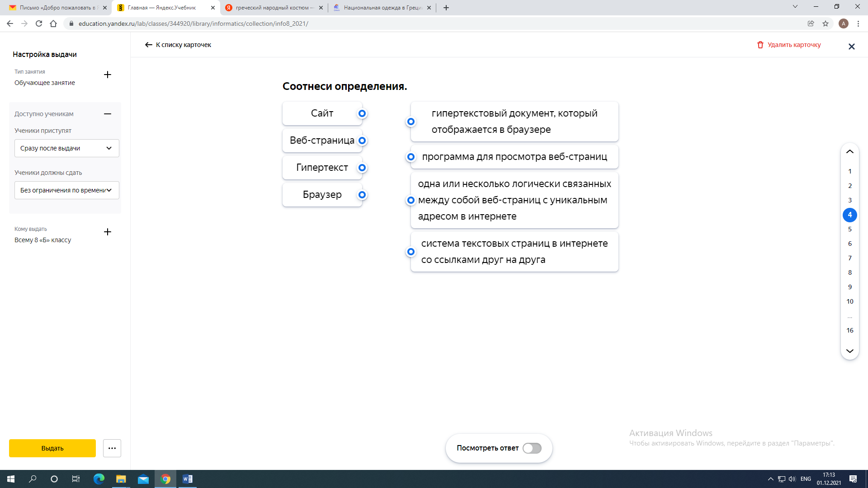Close the card view with the X
The height and width of the screenshot is (488, 868).
coord(852,47)
